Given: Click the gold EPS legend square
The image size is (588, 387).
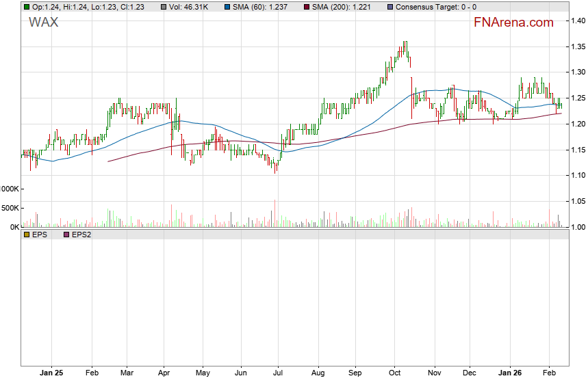Looking at the screenshot, I should coord(27,235).
